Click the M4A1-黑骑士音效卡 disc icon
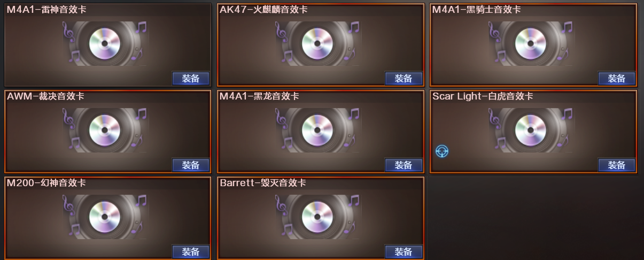644x260 pixels. point(531,43)
